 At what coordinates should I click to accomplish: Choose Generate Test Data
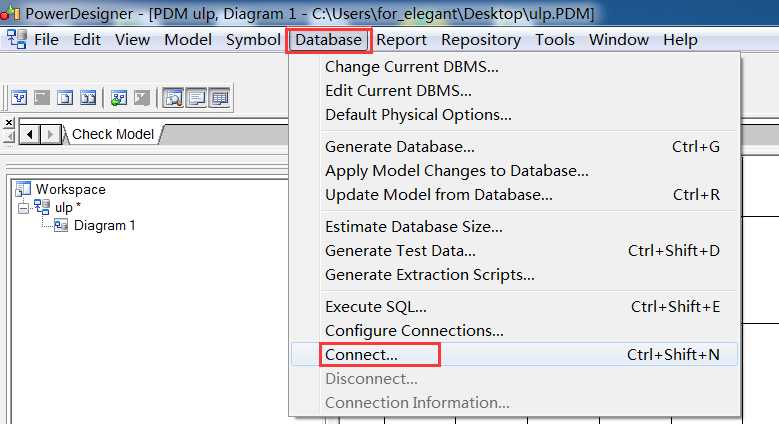click(x=514, y=251)
